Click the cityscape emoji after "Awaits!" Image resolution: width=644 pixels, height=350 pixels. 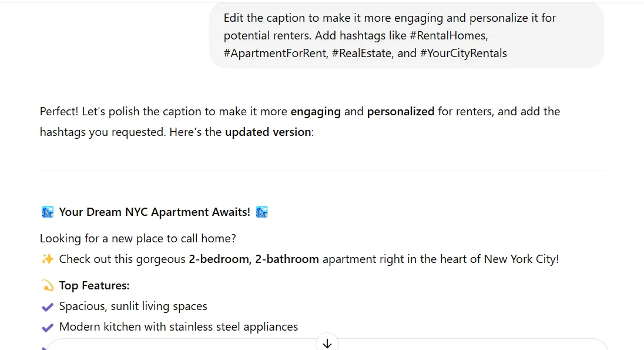[262, 212]
